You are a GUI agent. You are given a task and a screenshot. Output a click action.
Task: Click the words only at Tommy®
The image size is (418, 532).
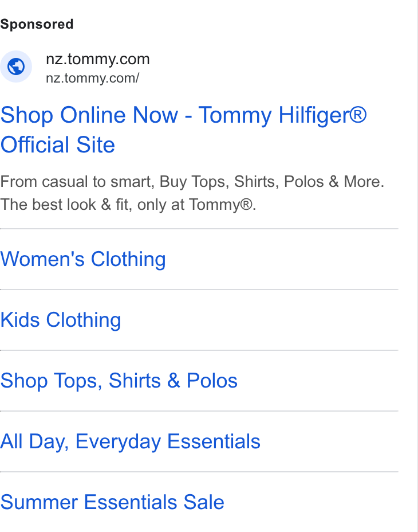pos(196,205)
